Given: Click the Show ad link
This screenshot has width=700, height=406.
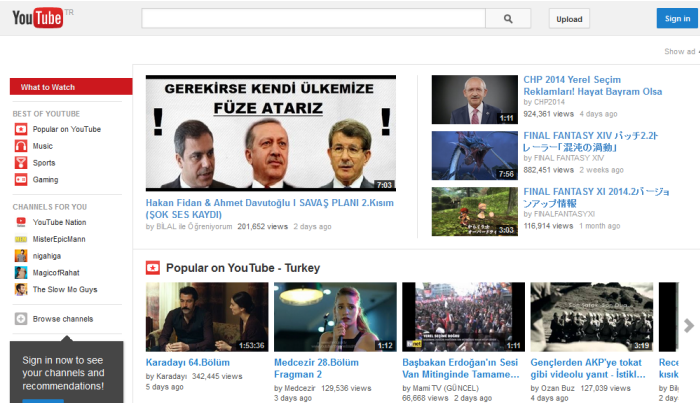Looking at the screenshot, I should click(x=681, y=51).
